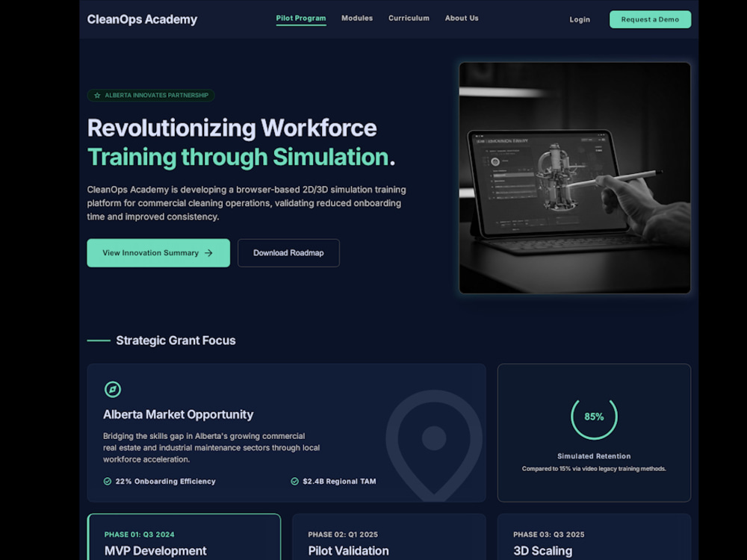
Task: Click the large map pin icon
Action: click(434, 445)
